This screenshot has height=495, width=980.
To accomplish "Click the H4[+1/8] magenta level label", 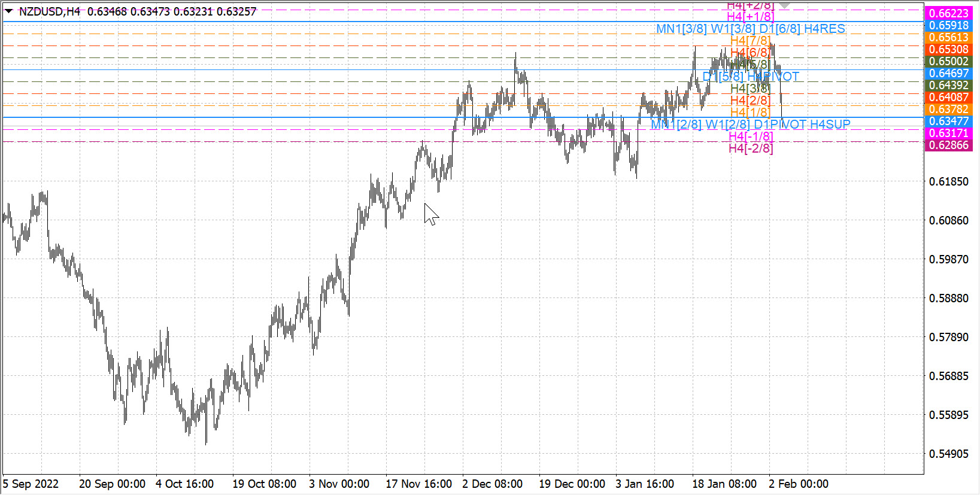I will tap(750, 17).
